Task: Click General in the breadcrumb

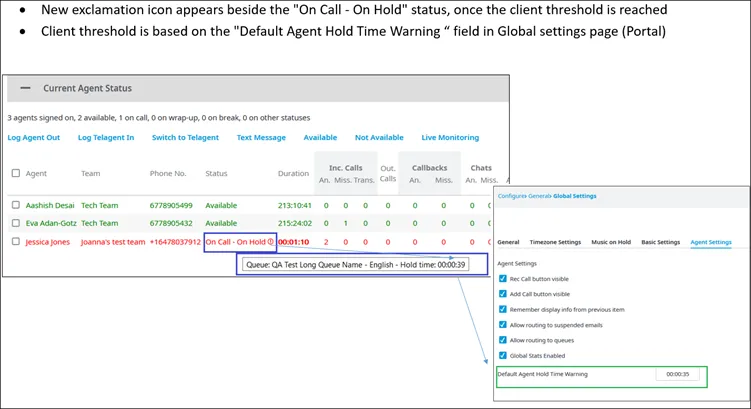Action: pyautogui.click(x=538, y=196)
